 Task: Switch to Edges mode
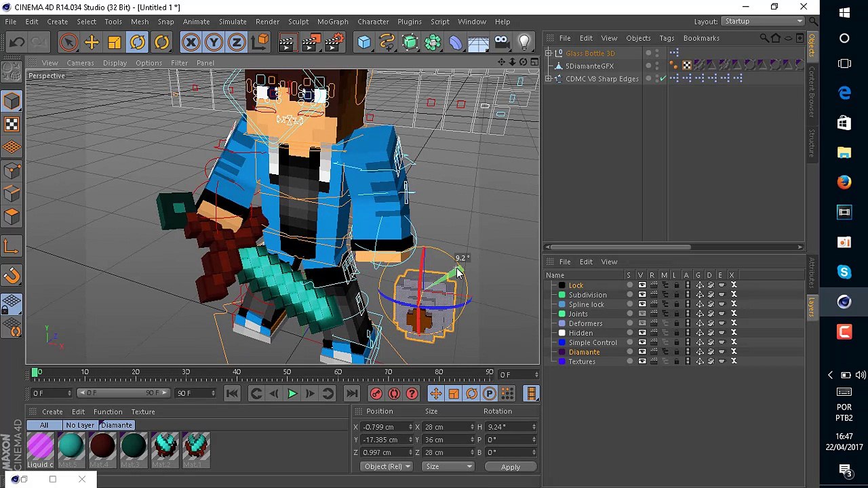[12, 194]
